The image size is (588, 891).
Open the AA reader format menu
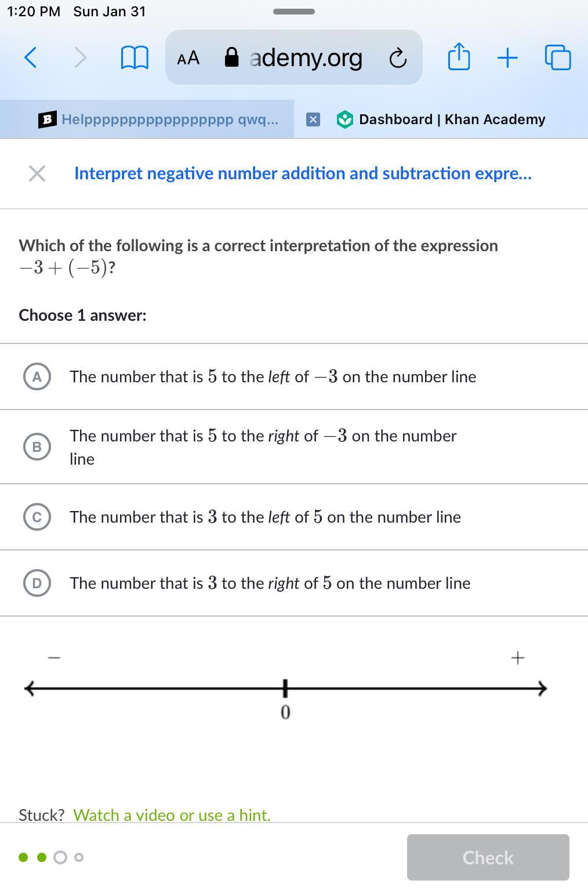click(188, 58)
